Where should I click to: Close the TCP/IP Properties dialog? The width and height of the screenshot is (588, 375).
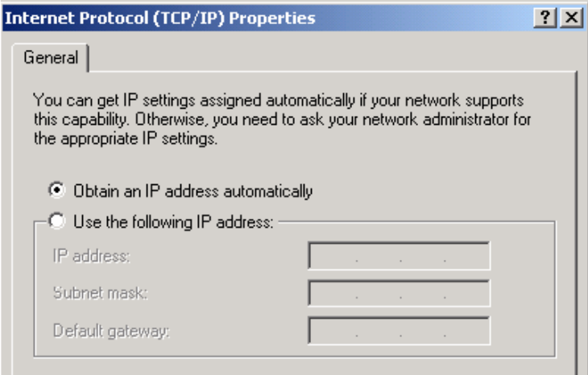click(x=572, y=18)
